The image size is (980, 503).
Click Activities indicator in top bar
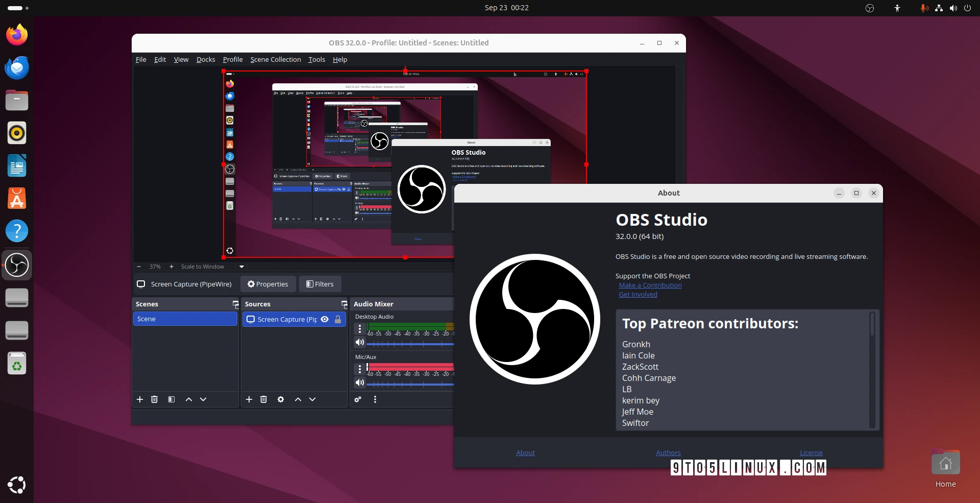click(x=18, y=8)
